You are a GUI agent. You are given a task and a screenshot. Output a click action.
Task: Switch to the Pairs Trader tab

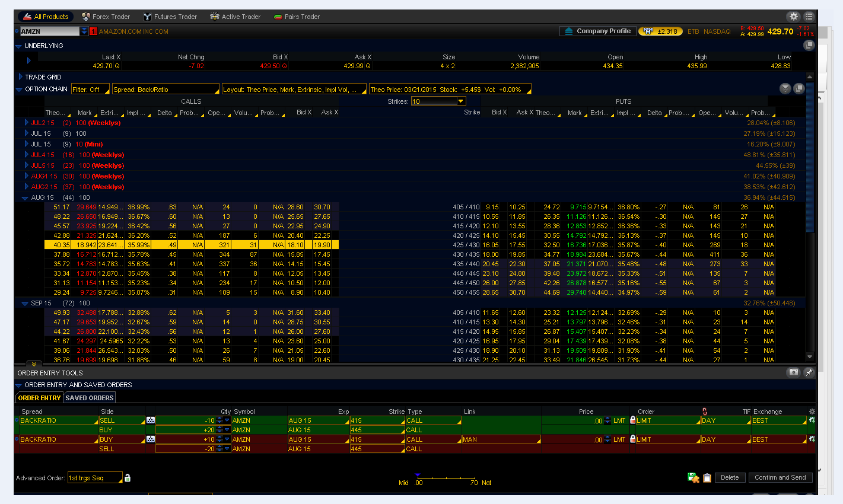point(297,17)
